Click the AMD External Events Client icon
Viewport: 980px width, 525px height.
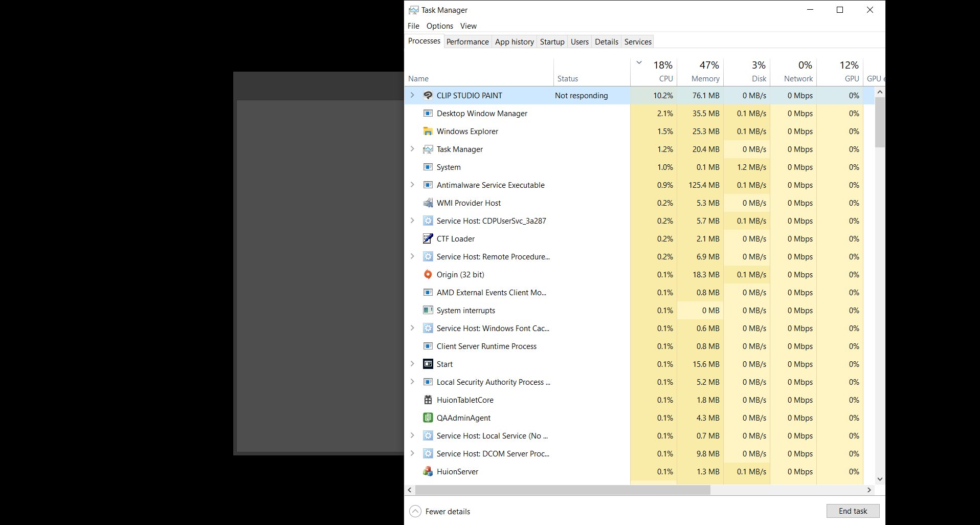coord(428,292)
